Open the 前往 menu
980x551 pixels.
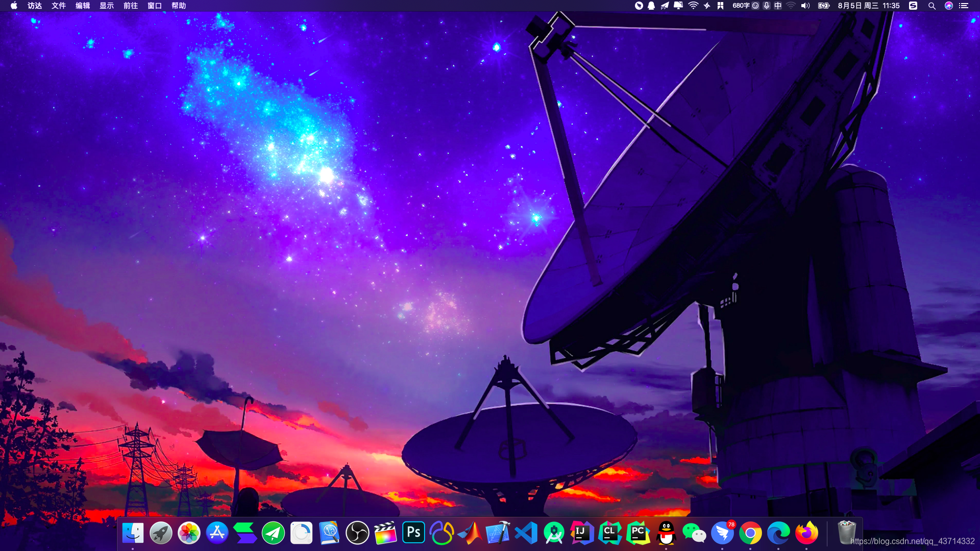(131, 6)
